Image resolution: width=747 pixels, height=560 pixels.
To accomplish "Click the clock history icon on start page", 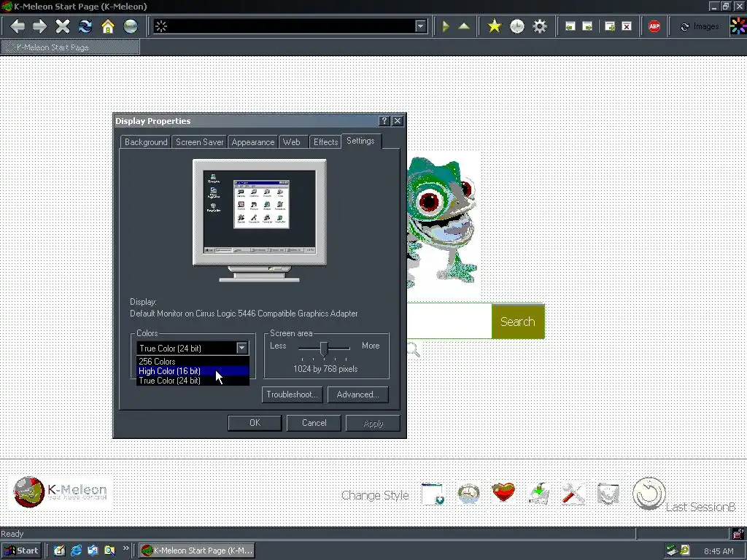I will pos(468,494).
